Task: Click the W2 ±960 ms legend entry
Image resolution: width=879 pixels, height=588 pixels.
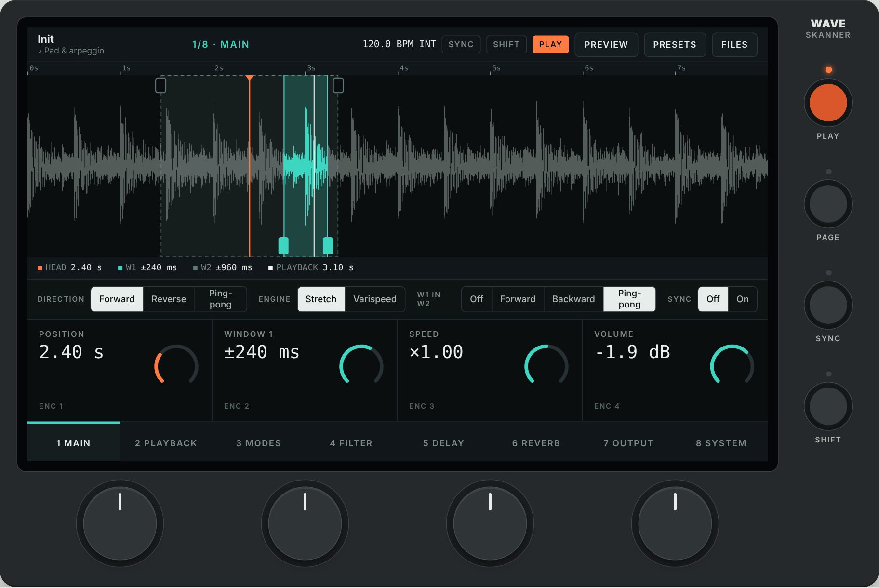Action: click(x=223, y=267)
